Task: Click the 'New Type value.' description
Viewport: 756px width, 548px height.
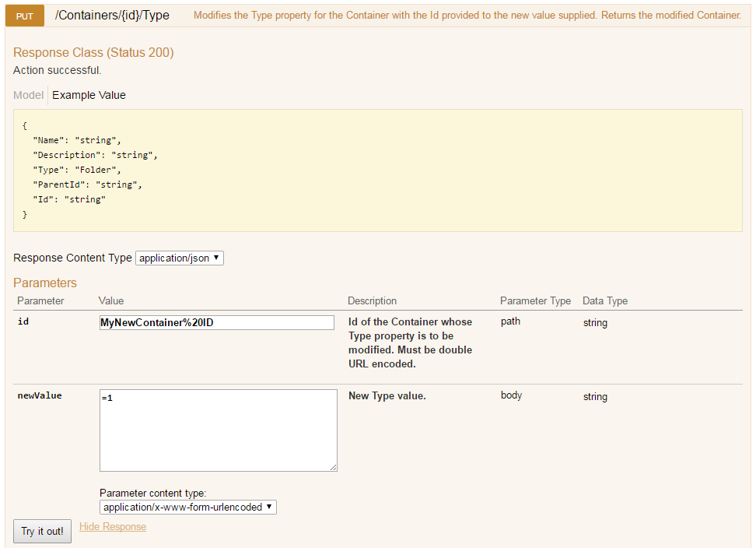Action: pyautogui.click(x=387, y=396)
